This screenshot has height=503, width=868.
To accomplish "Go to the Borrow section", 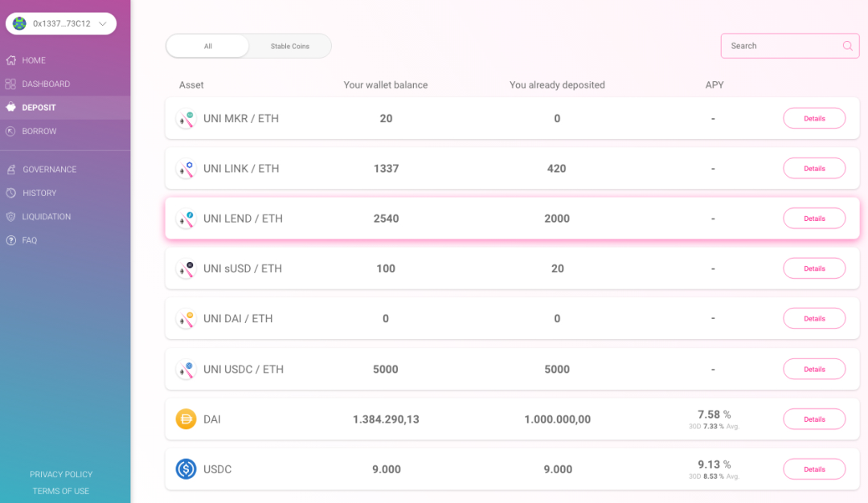I will pyautogui.click(x=39, y=131).
